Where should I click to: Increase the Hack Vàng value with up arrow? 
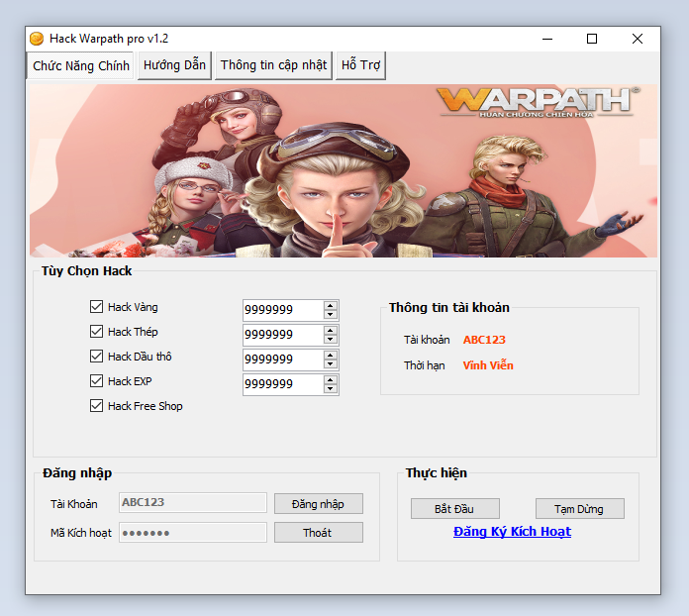[331, 305]
